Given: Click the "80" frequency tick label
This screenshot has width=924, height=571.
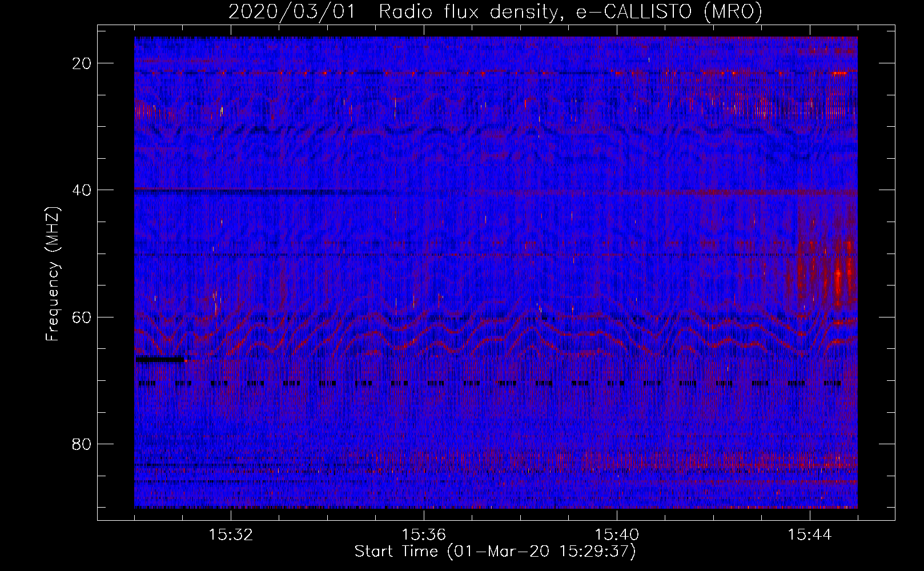Looking at the screenshot, I should (82, 444).
